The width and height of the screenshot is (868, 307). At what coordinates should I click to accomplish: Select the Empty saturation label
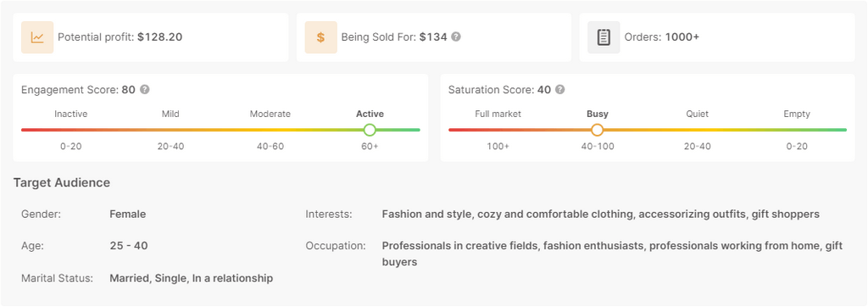click(x=797, y=114)
